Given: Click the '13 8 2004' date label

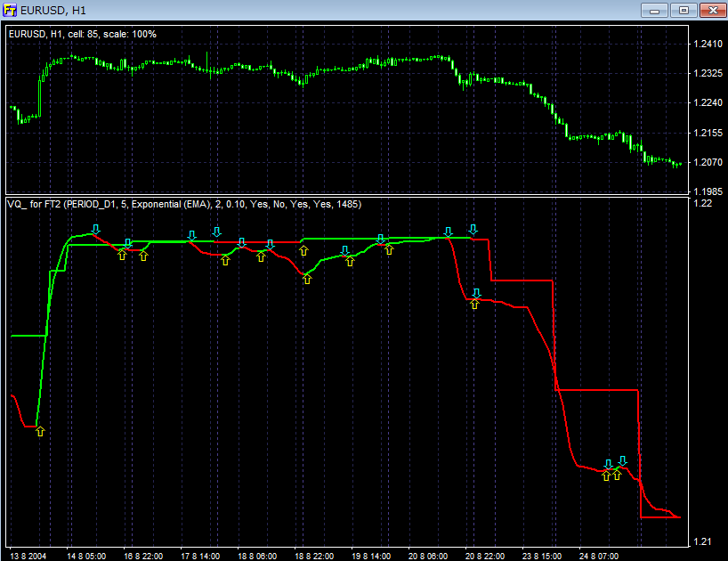Looking at the screenshot, I should (28, 556).
